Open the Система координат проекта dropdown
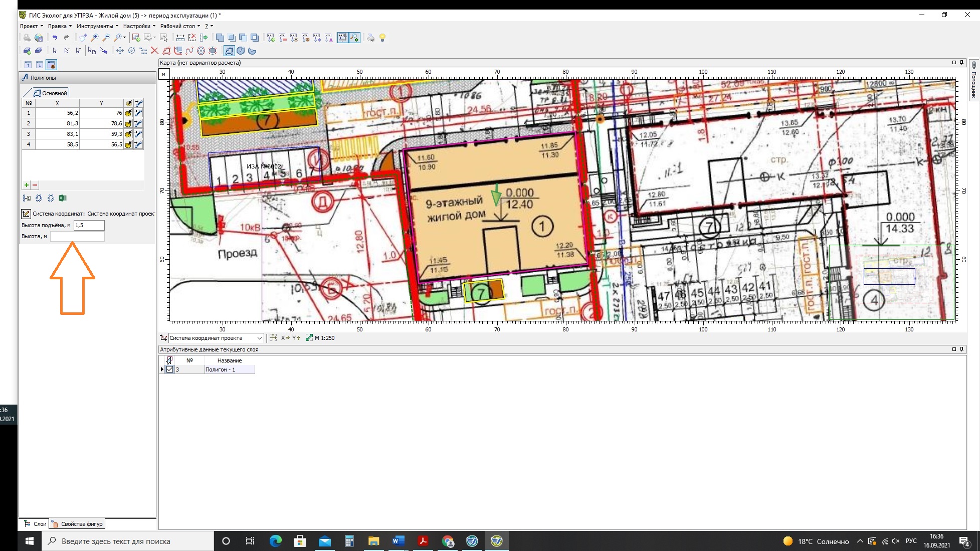 pos(259,338)
